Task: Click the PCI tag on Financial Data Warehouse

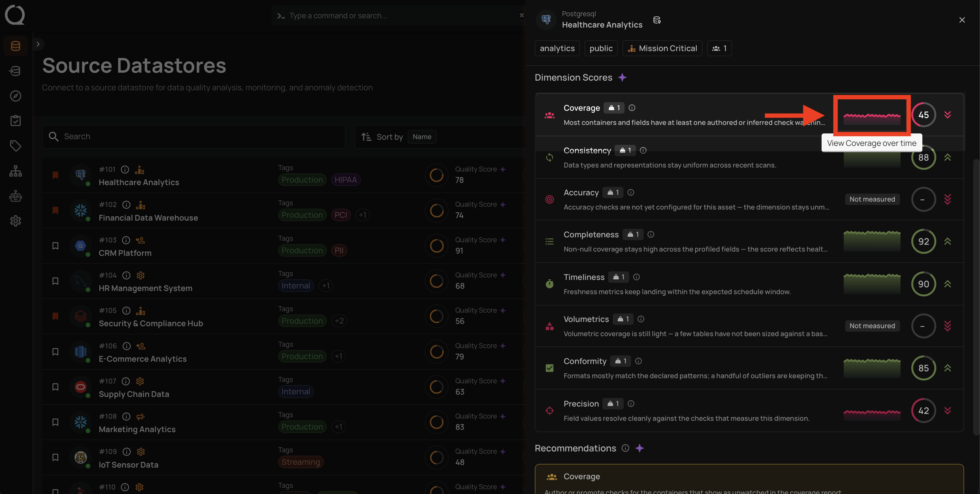Action: 340,215
